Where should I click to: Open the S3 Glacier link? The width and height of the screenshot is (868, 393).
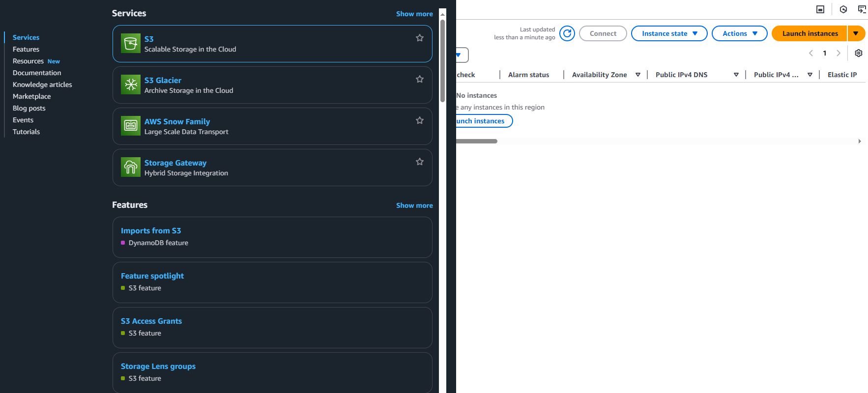pos(163,80)
